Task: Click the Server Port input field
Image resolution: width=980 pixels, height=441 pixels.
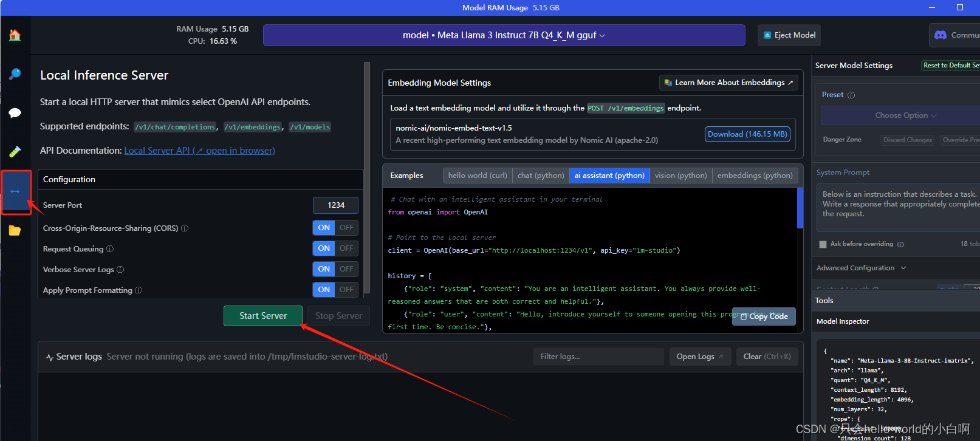Action: coord(335,205)
